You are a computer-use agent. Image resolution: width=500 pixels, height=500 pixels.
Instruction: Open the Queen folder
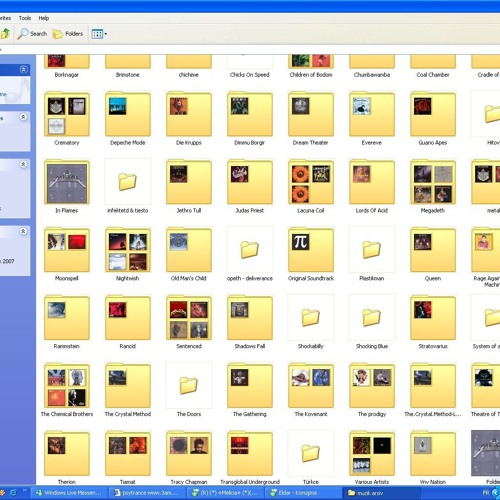pyautogui.click(x=433, y=250)
